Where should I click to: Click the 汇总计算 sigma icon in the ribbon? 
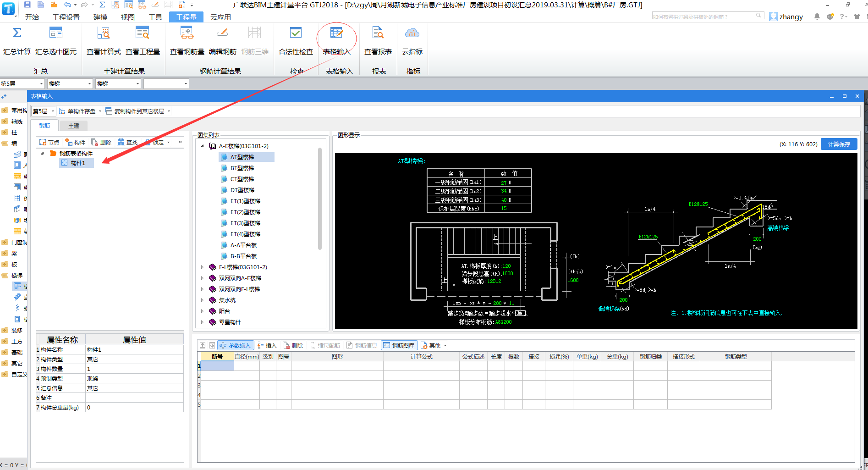click(17, 33)
